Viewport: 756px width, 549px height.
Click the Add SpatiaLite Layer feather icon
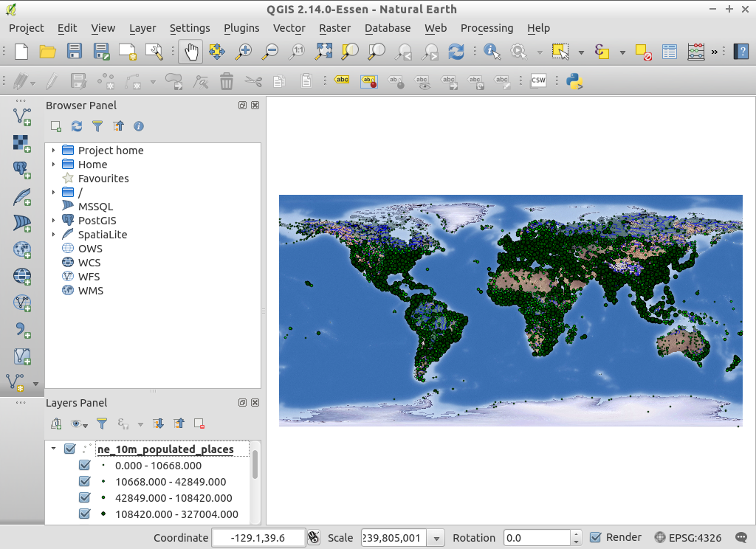(x=22, y=197)
